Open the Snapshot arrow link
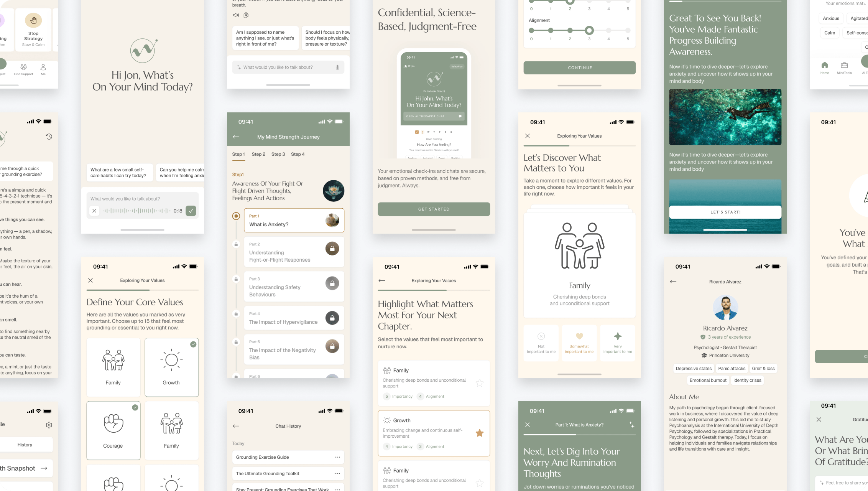This screenshot has height=491, width=868. point(44,468)
